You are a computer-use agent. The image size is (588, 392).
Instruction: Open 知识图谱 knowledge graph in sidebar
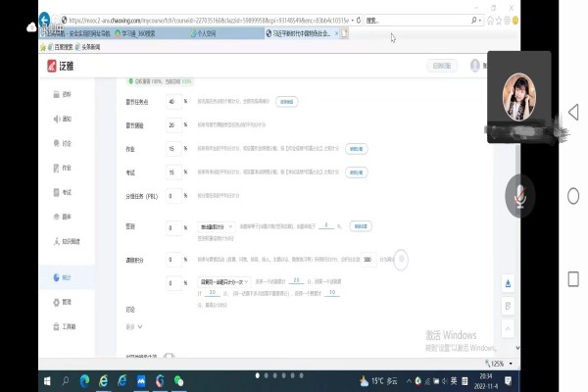pyautogui.click(x=71, y=241)
